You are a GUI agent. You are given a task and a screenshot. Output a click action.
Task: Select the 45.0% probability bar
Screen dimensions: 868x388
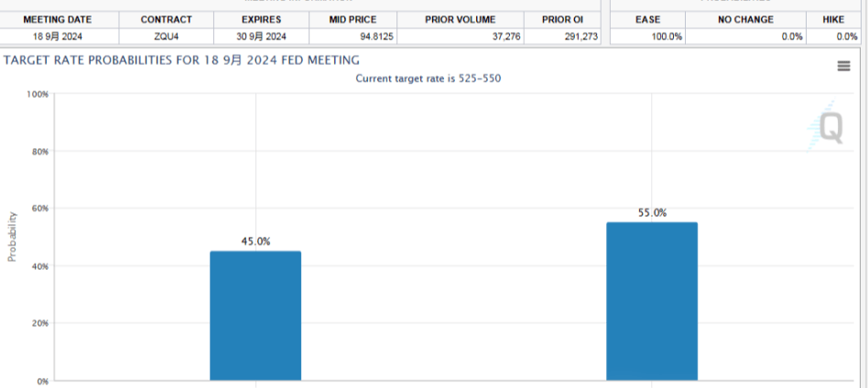point(255,315)
